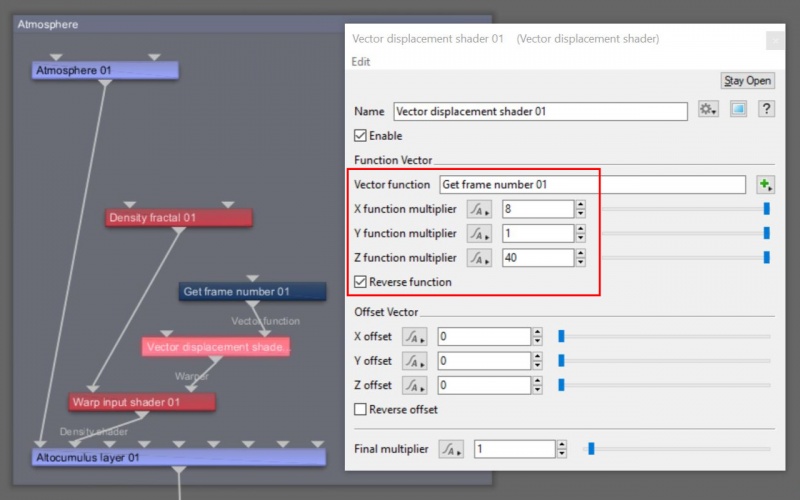
Task: Click the Z offset slider handle
Action: (x=561, y=385)
